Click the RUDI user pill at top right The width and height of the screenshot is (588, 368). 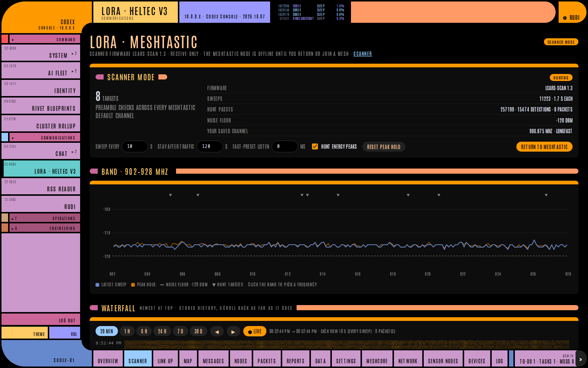point(572,12)
